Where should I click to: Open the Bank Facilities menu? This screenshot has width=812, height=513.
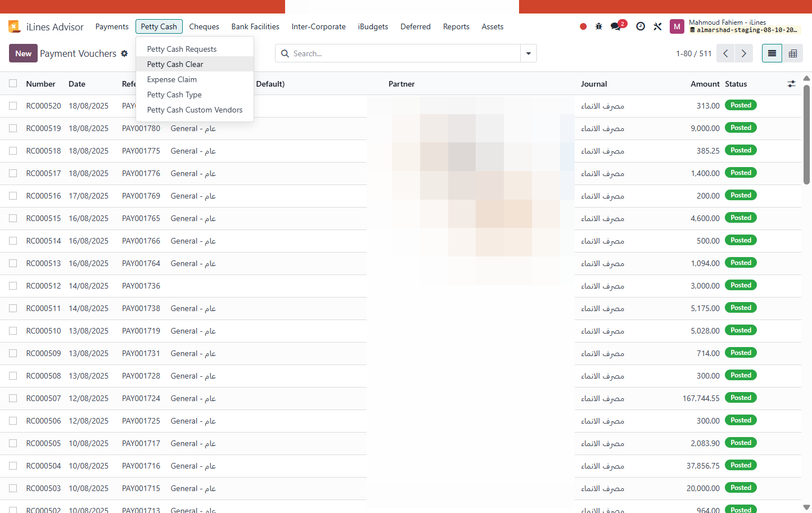coord(255,26)
